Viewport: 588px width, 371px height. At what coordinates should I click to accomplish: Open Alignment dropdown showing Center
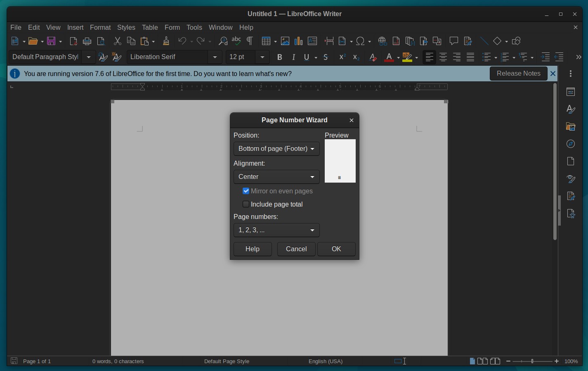pos(276,177)
